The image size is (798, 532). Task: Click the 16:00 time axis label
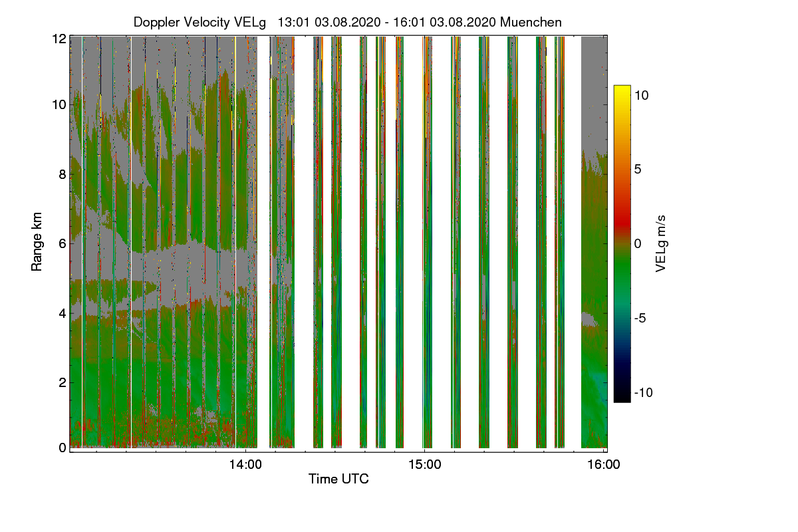point(604,464)
